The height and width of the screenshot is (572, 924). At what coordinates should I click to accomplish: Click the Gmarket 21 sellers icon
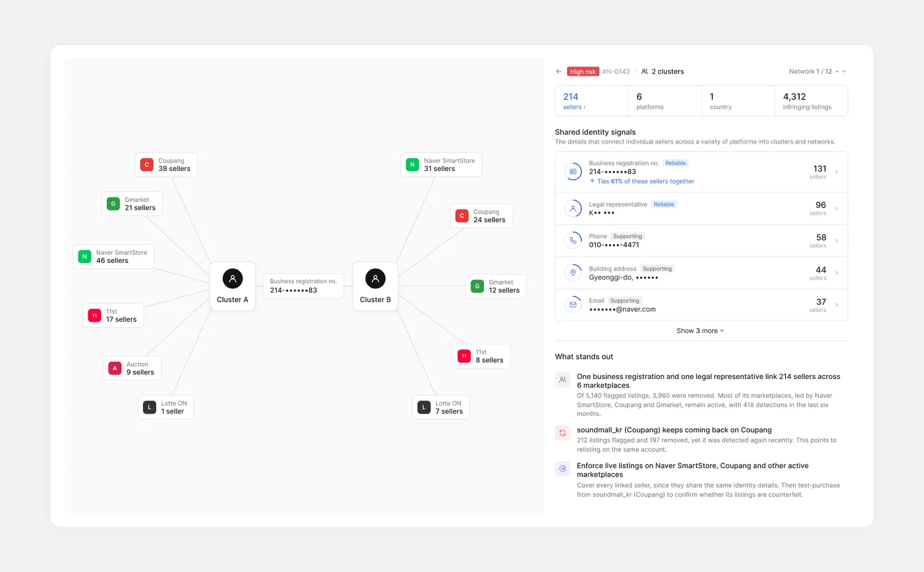coord(113,204)
